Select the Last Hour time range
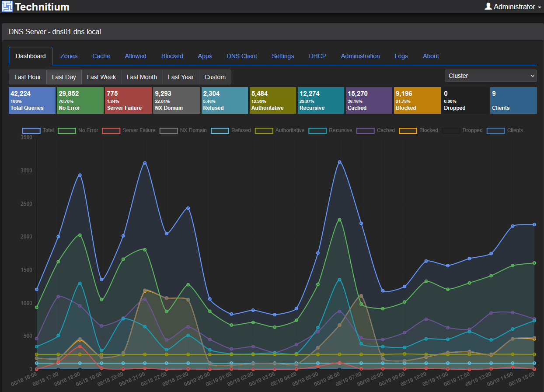The height and width of the screenshot is (392, 544). 28,77
